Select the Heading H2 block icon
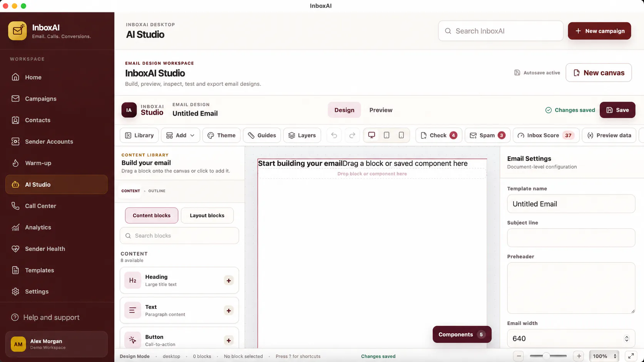 pos(132,280)
